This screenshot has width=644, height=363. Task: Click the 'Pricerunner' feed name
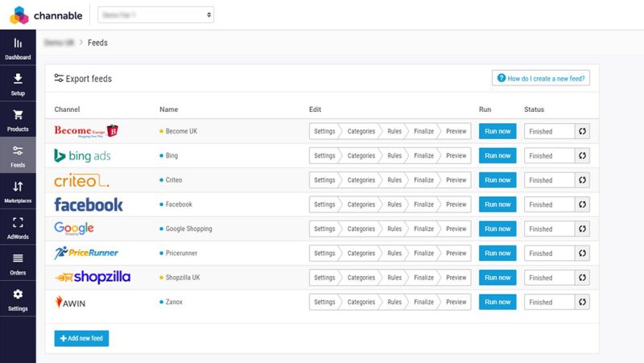pyautogui.click(x=181, y=254)
